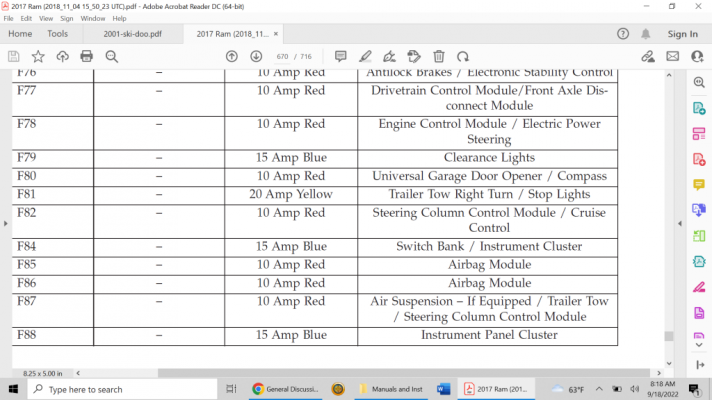Open the search magnifier tool in right pane
Image resolution: width=712 pixels, height=400 pixels.
pyautogui.click(x=699, y=82)
